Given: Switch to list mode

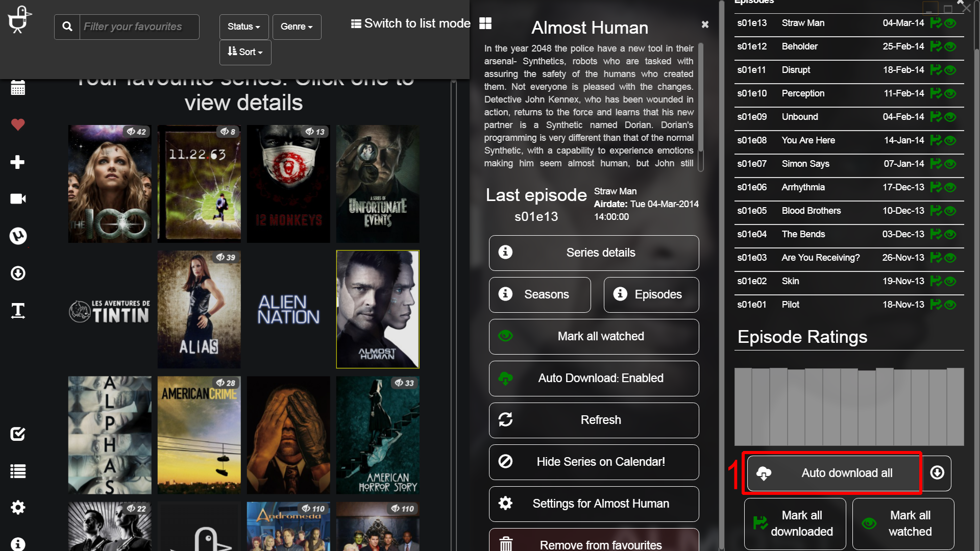Looking at the screenshot, I should tap(410, 23).
